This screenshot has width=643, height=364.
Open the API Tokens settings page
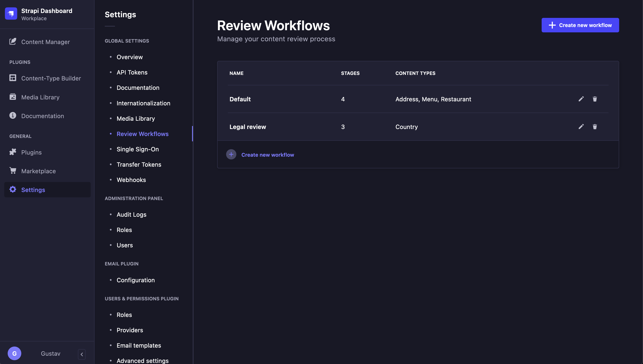click(x=132, y=72)
